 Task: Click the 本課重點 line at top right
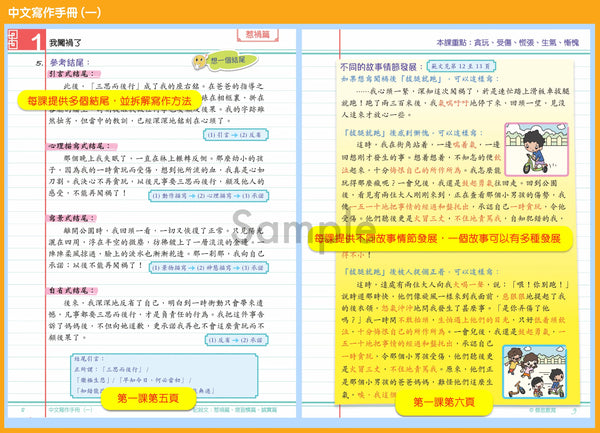click(507, 43)
